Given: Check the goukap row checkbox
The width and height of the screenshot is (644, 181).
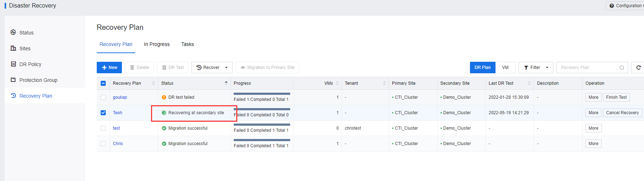Looking at the screenshot, I should point(103,97).
